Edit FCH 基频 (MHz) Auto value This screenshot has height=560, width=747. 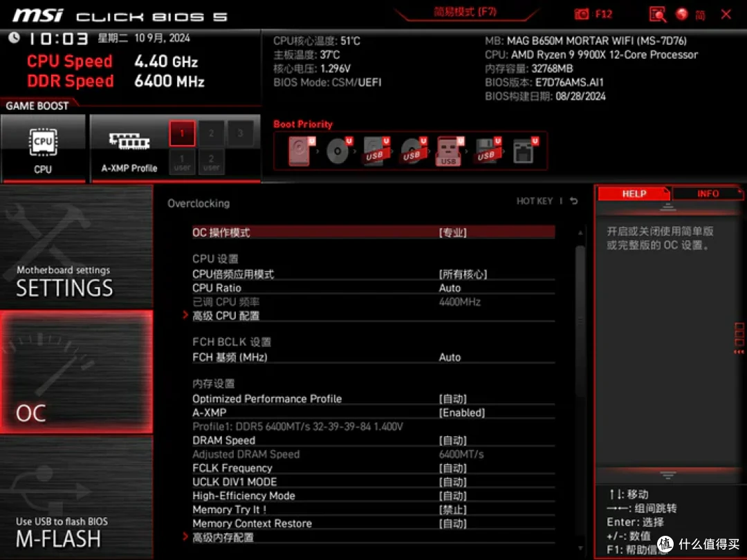click(450, 357)
